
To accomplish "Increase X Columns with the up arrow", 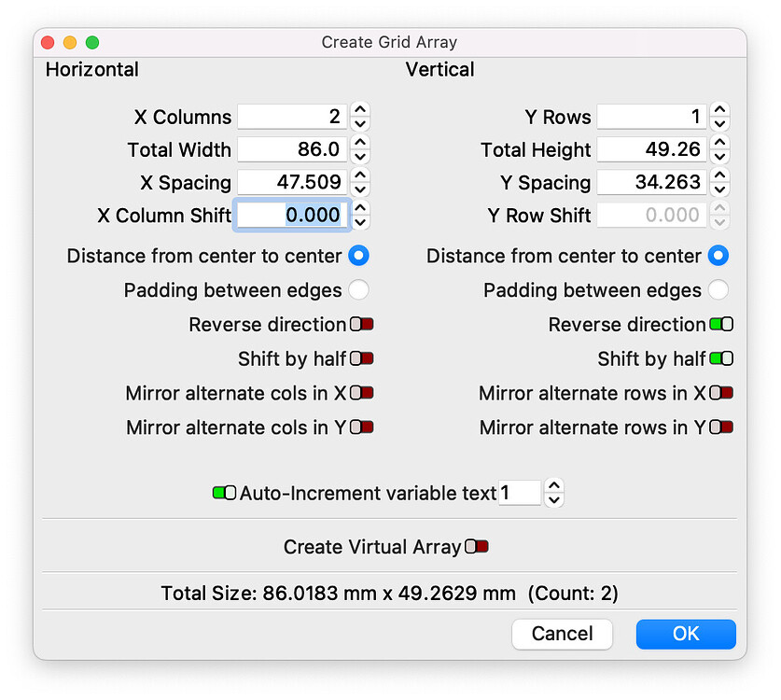I will 360,109.
